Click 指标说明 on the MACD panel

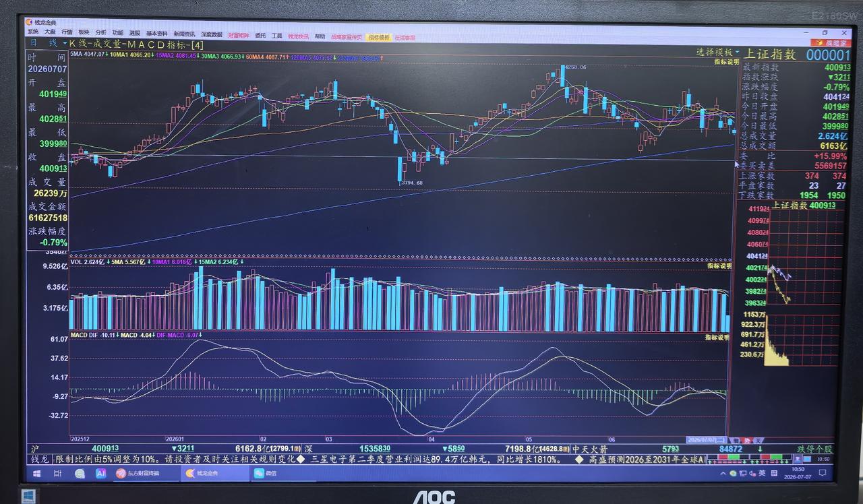[717, 337]
